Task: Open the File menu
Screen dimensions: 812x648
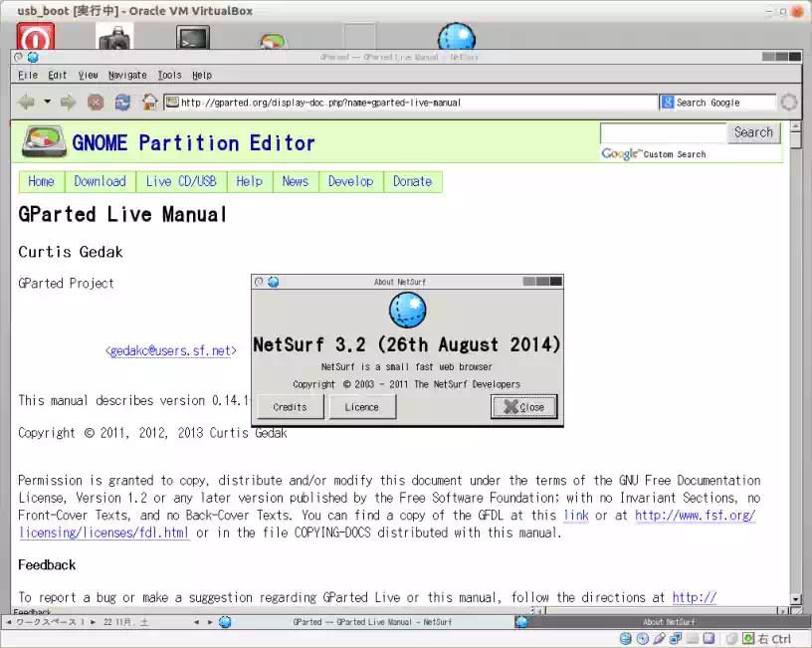Action: pos(28,75)
